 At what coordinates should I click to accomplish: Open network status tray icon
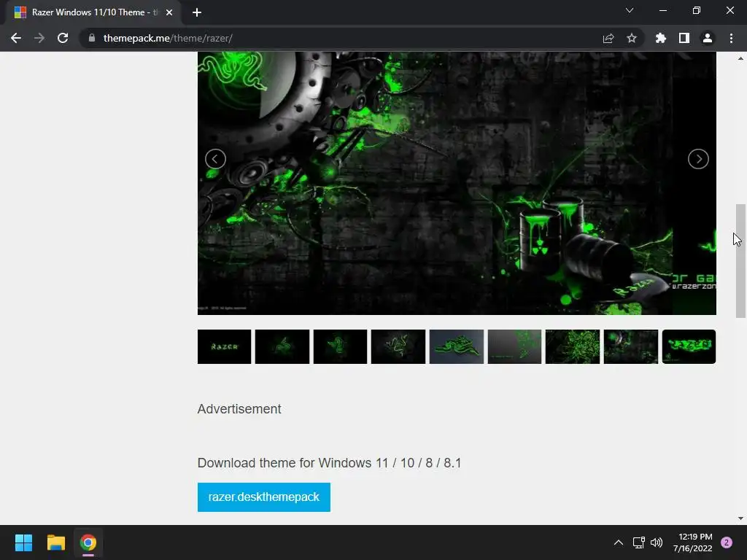point(638,542)
